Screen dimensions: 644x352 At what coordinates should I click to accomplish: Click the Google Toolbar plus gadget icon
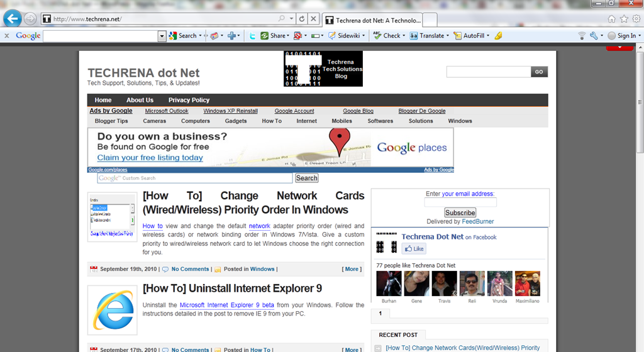coord(231,36)
